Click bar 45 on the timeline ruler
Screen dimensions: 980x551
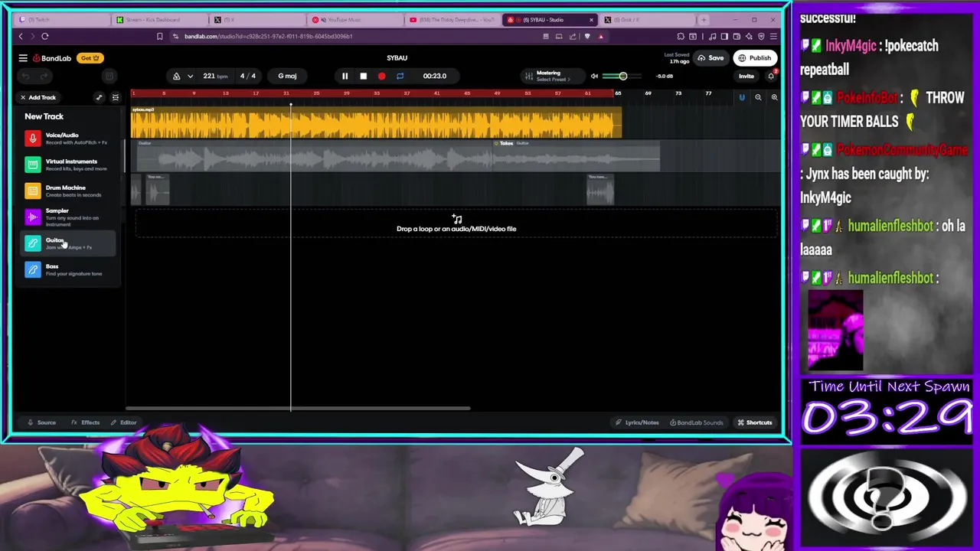(466, 93)
